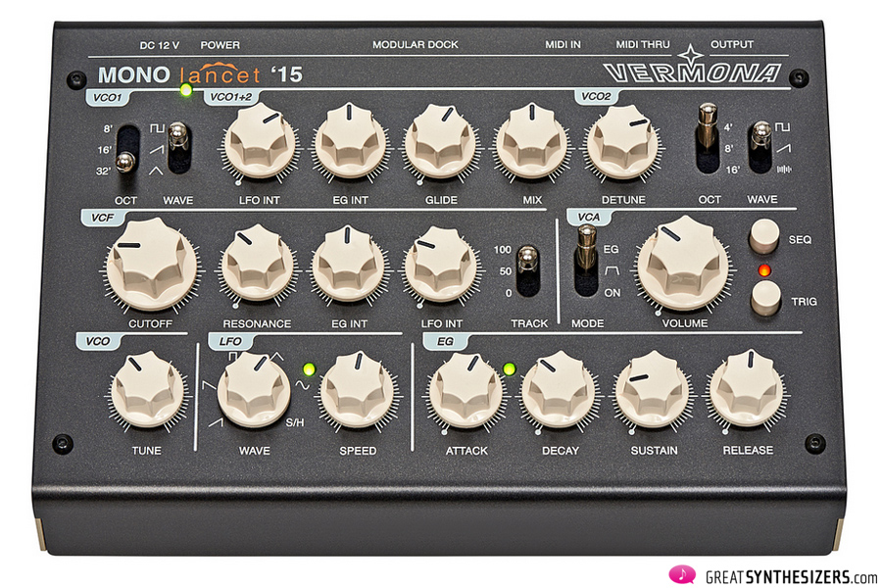Click the DETUNE knob
Viewport: 882px width, 588px height.
[x=622, y=143]
